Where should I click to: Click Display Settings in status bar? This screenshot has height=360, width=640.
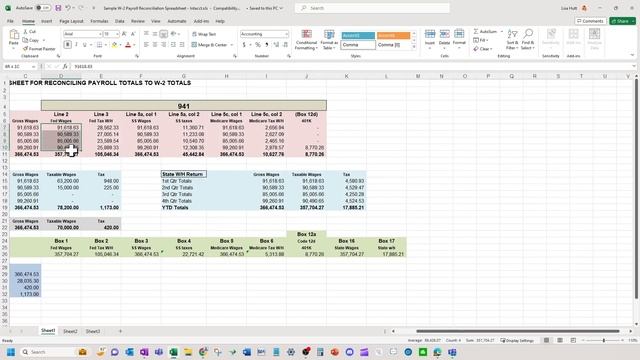click(517, 340)
